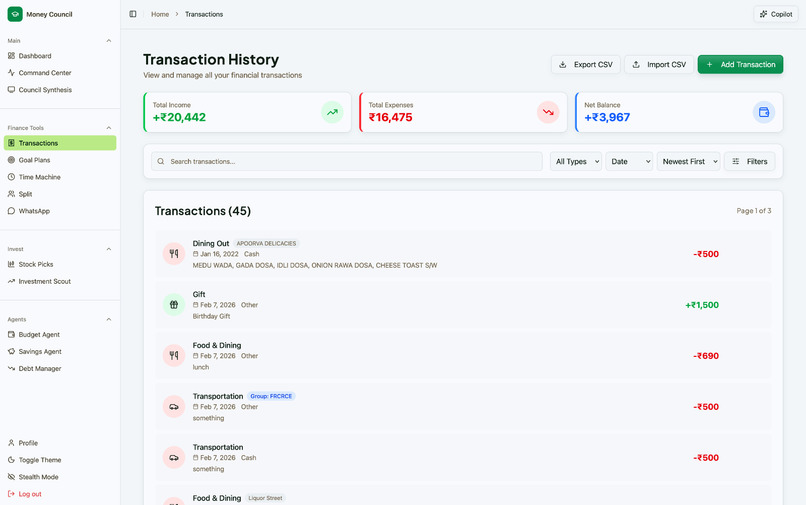Click the Goal Plans target icon

pyautogui.click(x=11, y=160)
